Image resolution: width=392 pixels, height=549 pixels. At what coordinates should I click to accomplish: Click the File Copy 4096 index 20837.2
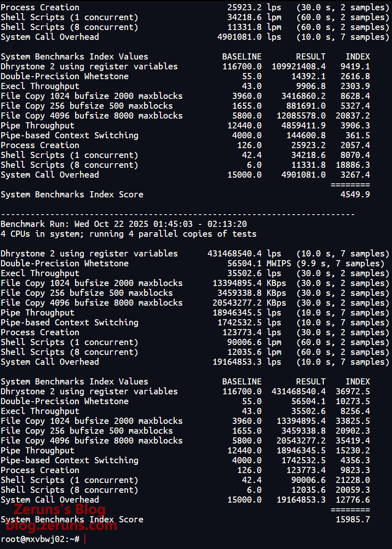tap(353, 116)
